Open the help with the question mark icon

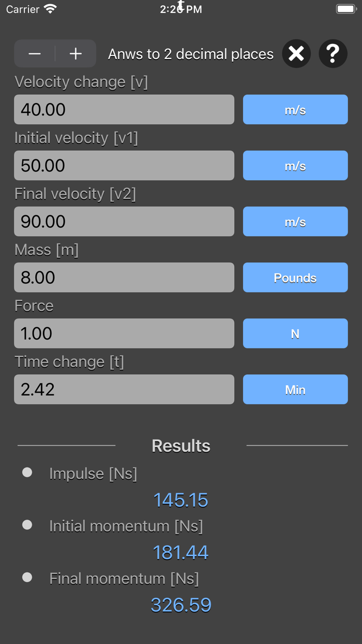[x=333, y=53]
